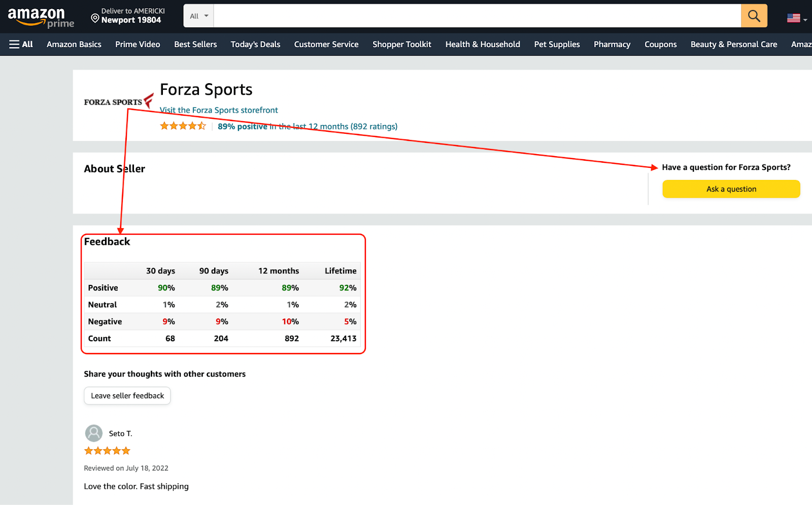Open Customer Service
The image size is (812, 505).
tap(326, 44)
